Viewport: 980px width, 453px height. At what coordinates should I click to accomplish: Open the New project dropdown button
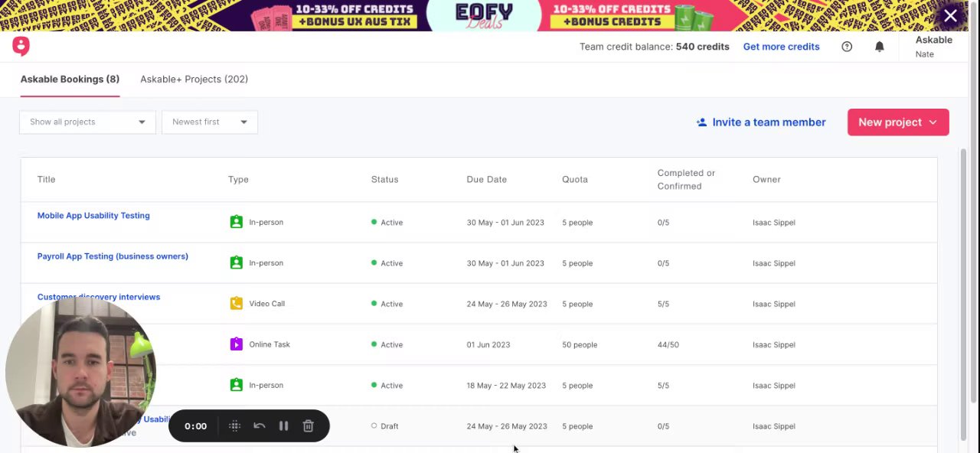[x=898, y=122]
